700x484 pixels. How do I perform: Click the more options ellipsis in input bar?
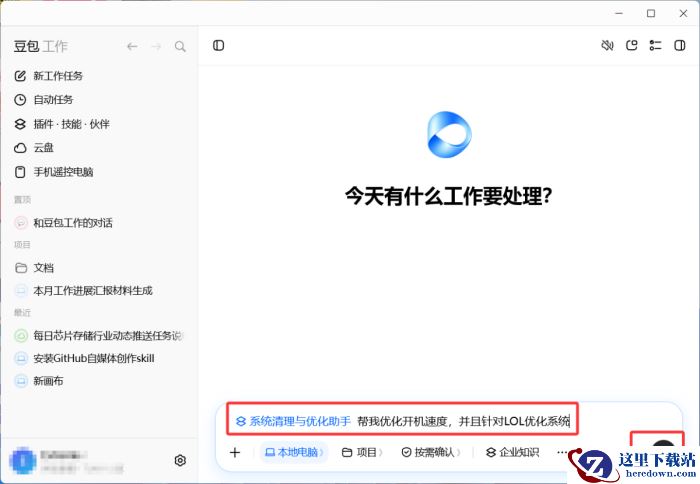point(562,452)
